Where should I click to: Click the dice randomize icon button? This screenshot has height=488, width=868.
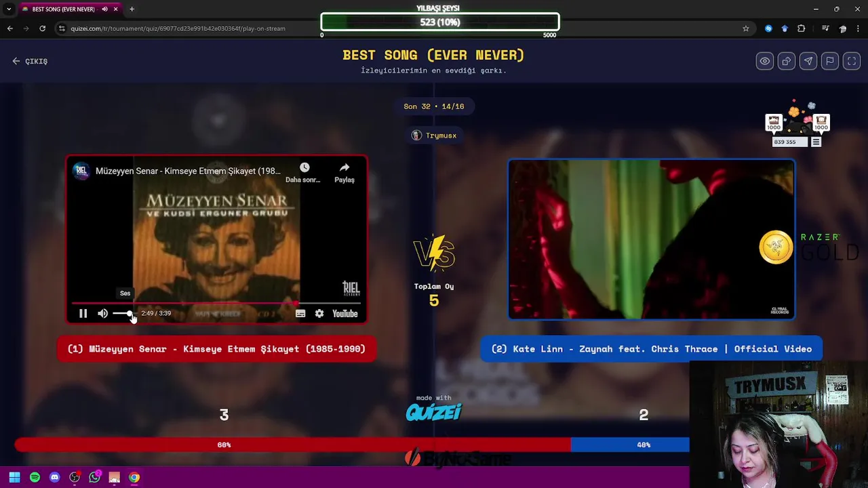click(x=787, y=61)
